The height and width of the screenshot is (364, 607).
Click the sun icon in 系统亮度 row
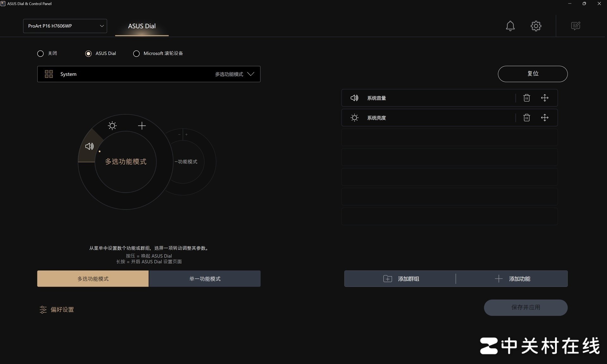click(x=354, y=118)
